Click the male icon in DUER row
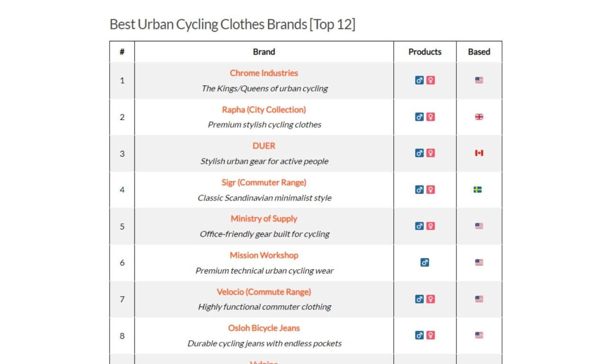This screenshot has width=616, height=364. [419, 153]
